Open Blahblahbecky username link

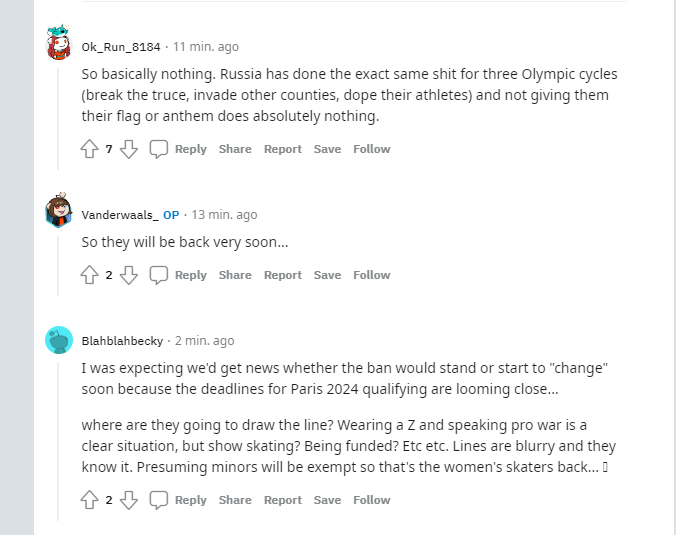tap(122, 341)
